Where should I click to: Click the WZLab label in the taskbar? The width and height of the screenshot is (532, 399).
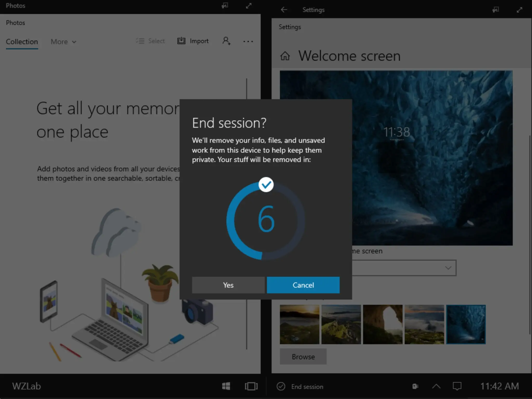[26, 386]
